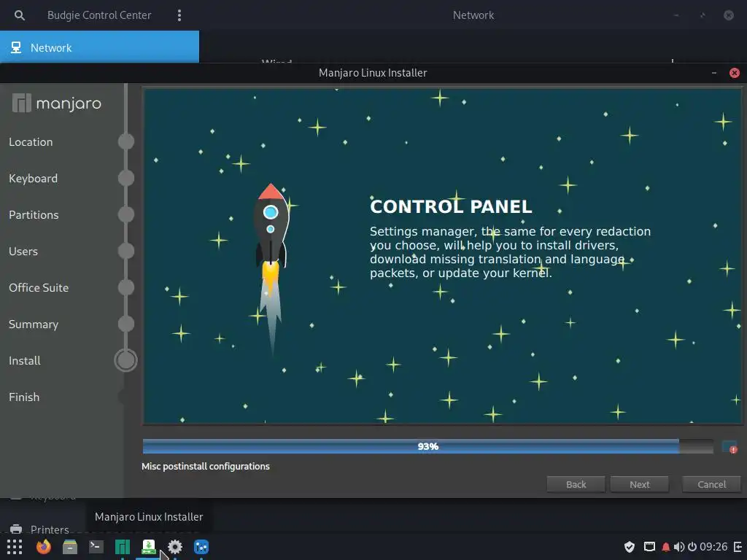
Task: Toggle the install log view icon
Action: pyautogui.click(x=729, y=447)
